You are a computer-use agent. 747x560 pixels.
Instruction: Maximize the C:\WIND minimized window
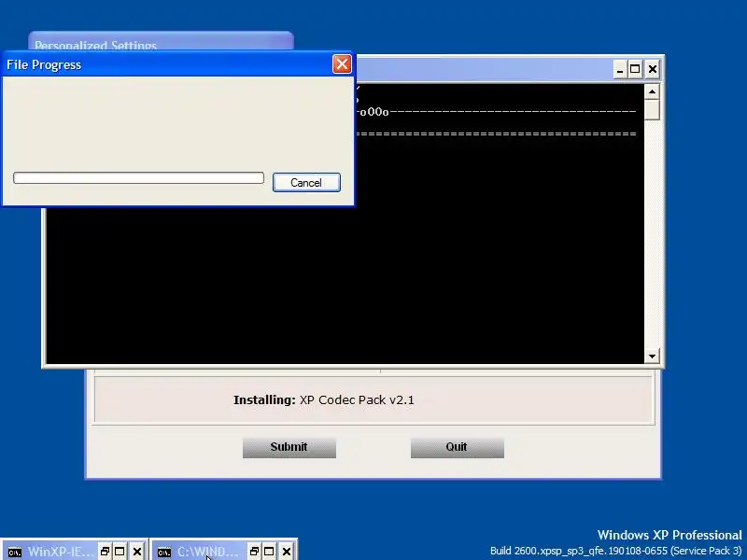coord(269,552)
